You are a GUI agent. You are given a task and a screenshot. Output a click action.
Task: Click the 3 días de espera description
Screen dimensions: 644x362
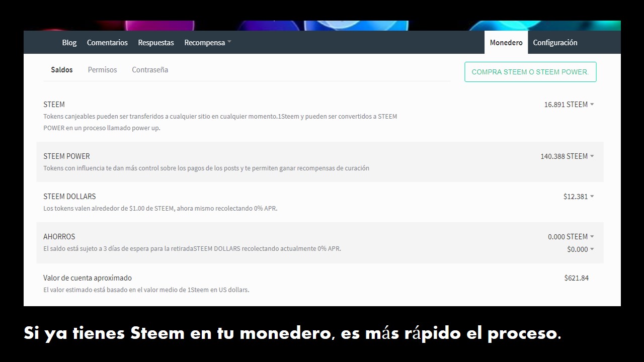pyautogui.click(x=192, y=249)
